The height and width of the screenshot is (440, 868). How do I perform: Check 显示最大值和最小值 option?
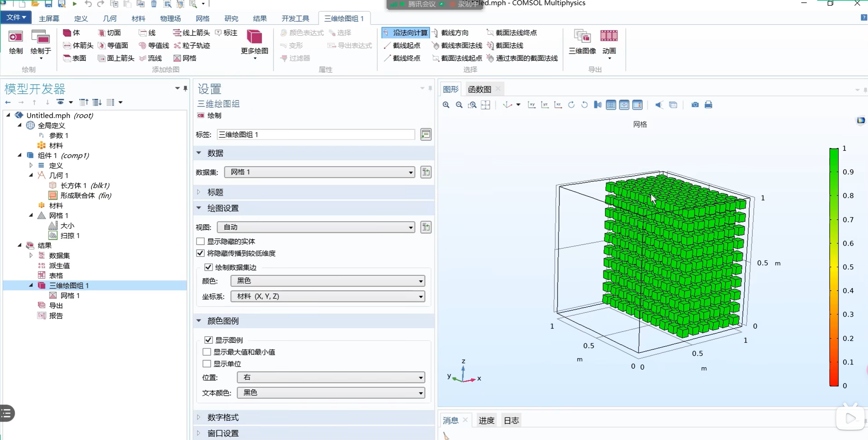point(207,352)
